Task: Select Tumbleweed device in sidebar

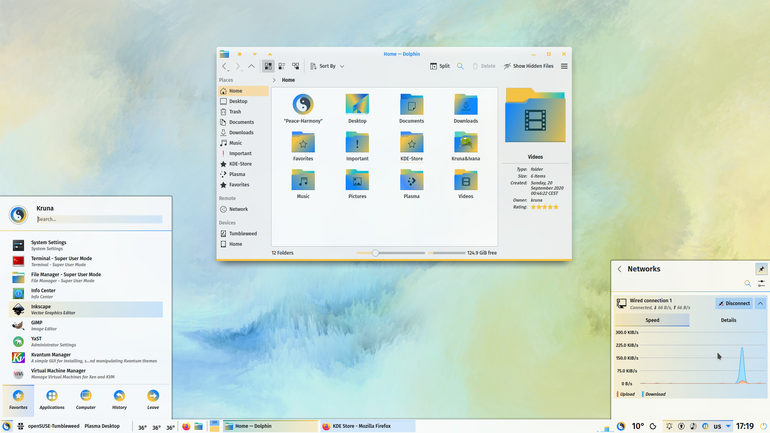Action: pyautogui.click(x=244, y=233)
